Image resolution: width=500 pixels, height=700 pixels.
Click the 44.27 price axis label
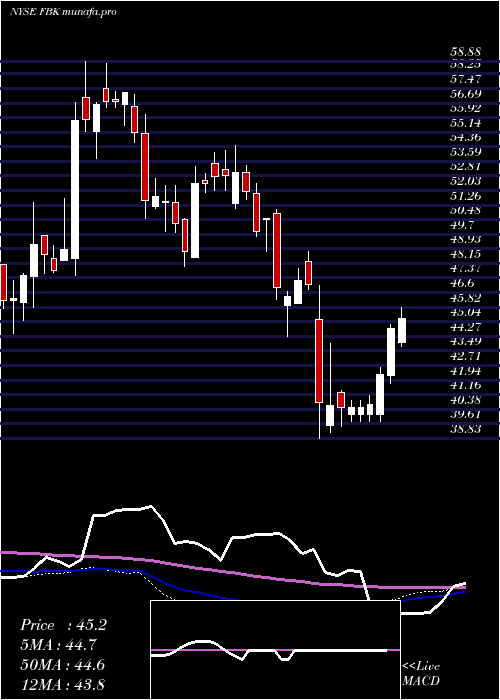tap(465, 326)
